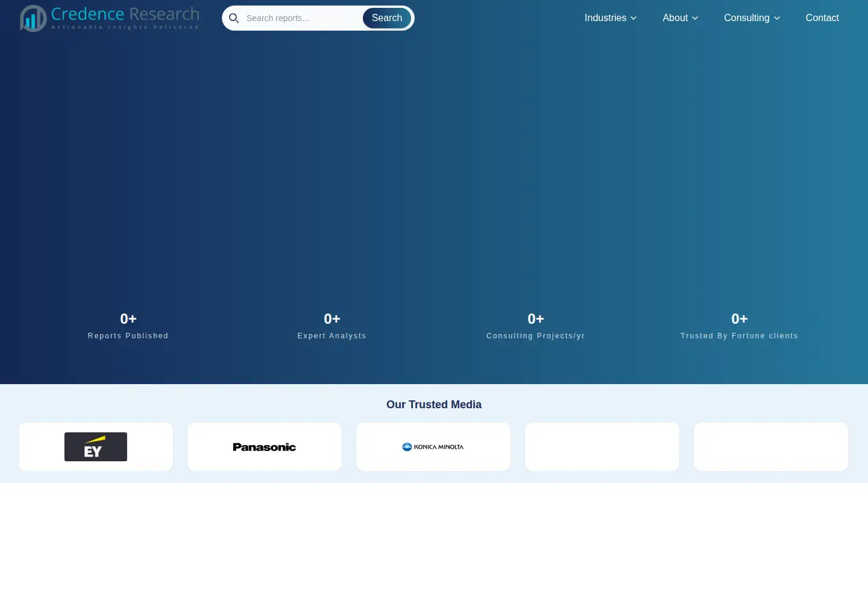
Task: Select the Konica Minolta logo card
Action: click(433, 447)
